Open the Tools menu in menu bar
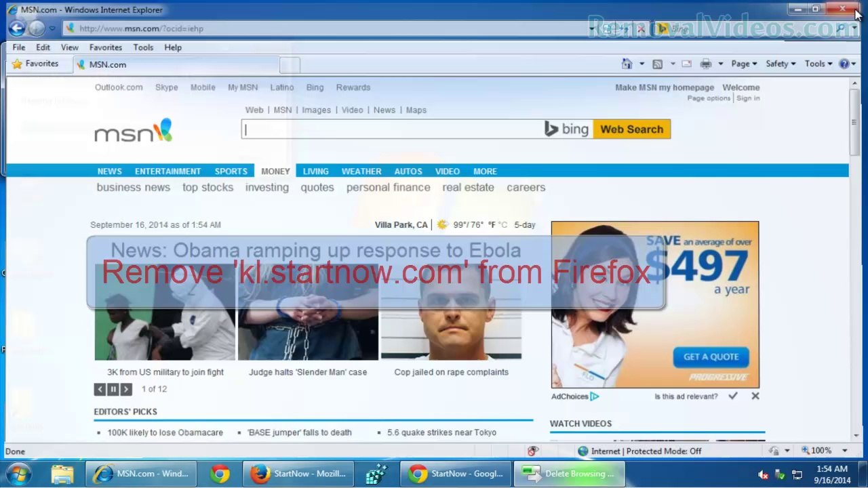868x488 pixels. point(143,47)
